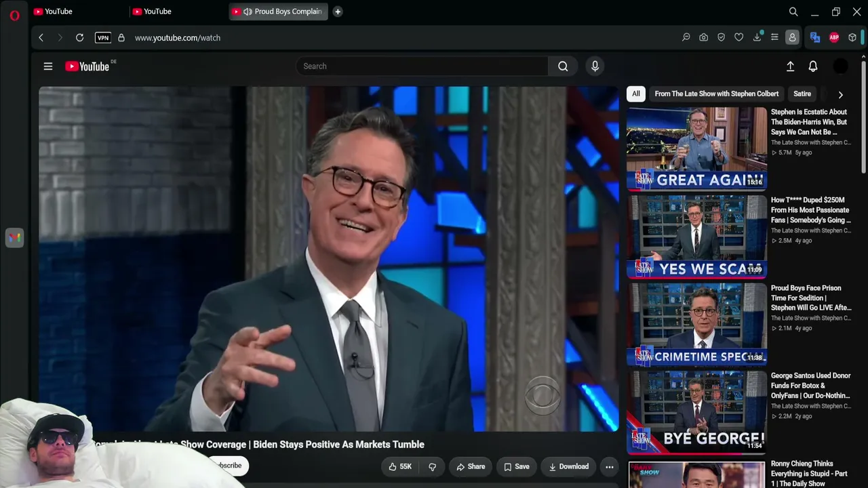
Task: Click the translate extension icon
Action: click(815, 38)
